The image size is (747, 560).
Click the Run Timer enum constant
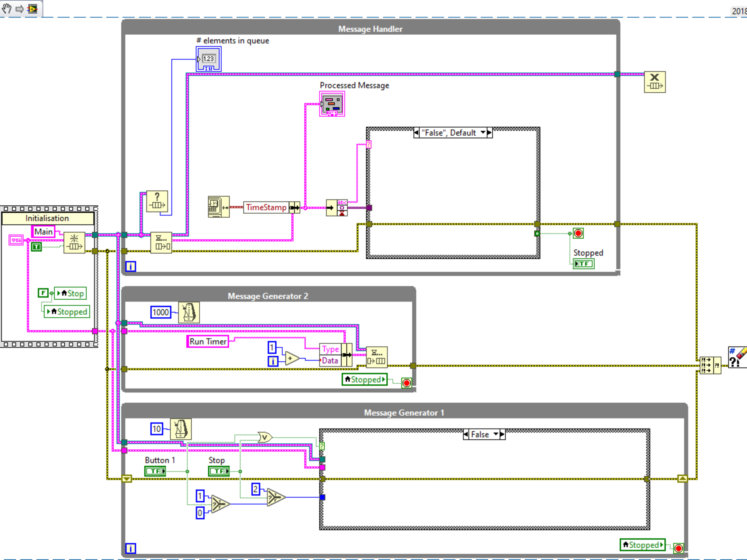(208, 342)
